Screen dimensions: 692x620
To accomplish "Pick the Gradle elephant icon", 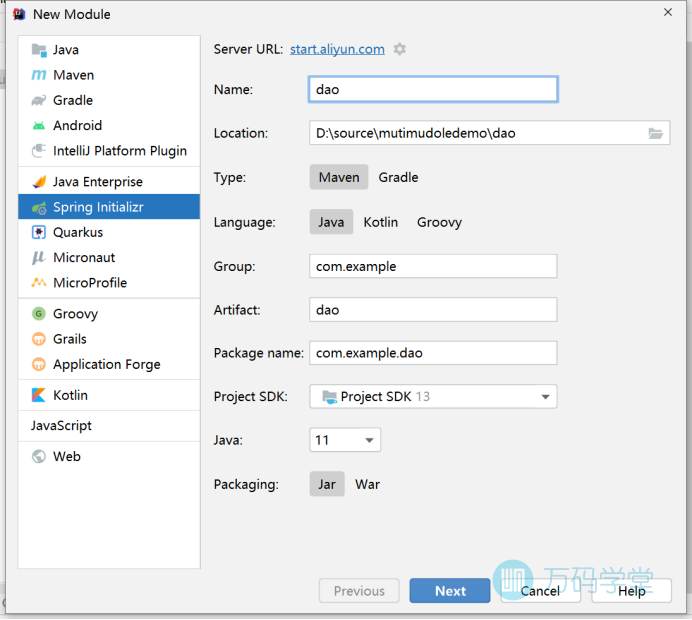I will click(x=39, y=100).
